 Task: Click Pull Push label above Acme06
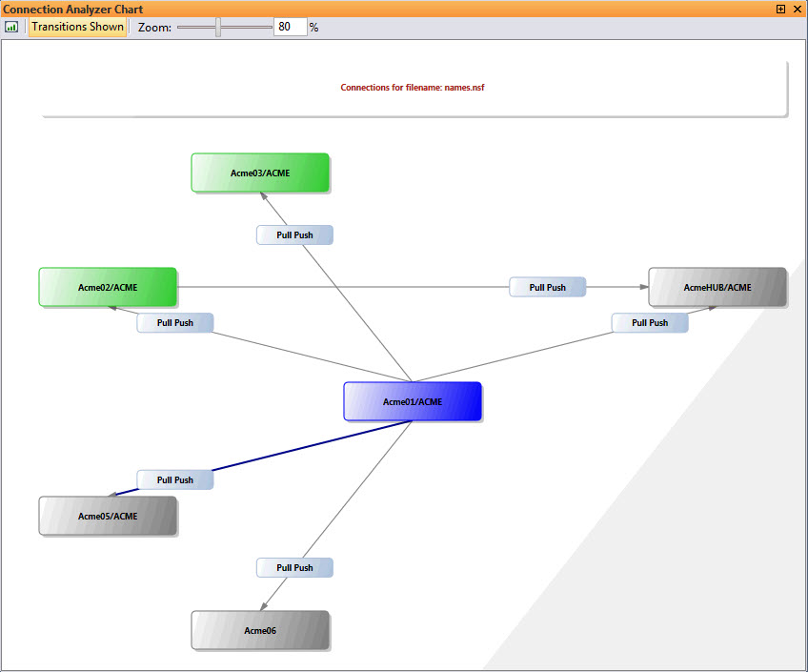tap(294, 568)
